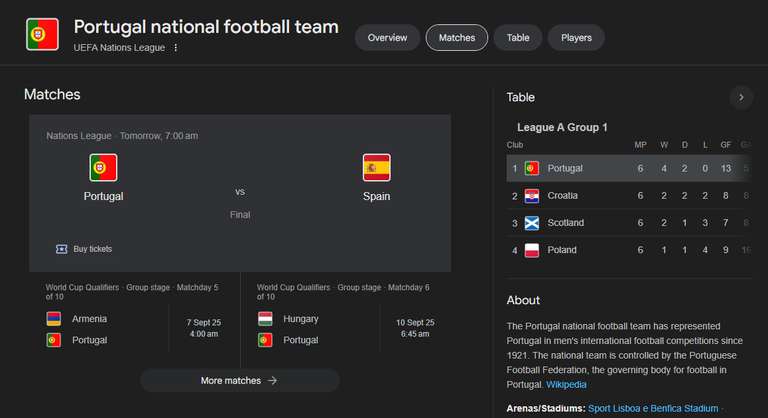Go to the Players tab
The width and height of the screenshot is (768, 418).
(x=576, y=38)
